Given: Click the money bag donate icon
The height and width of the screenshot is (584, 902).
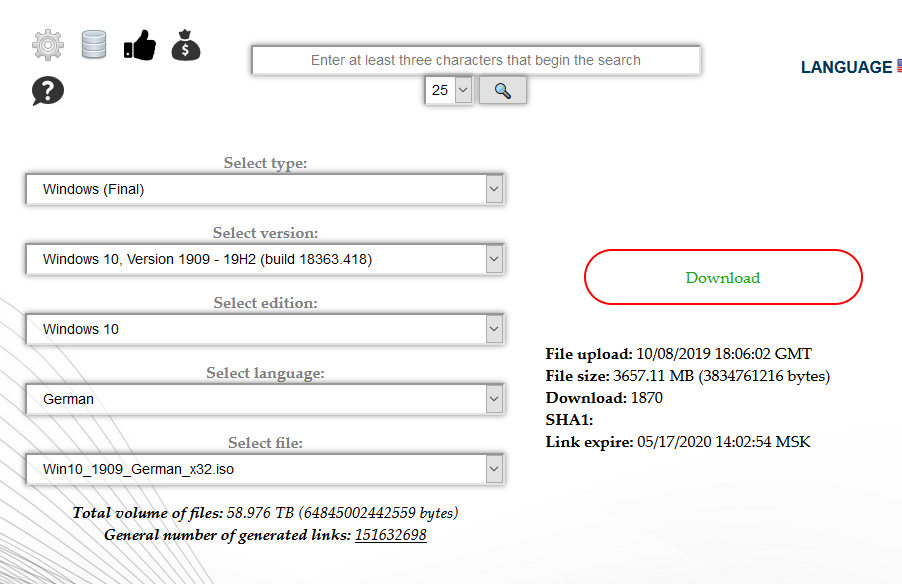Looking at the screenshot, I should pyautogui.click(x=186, y=45).
